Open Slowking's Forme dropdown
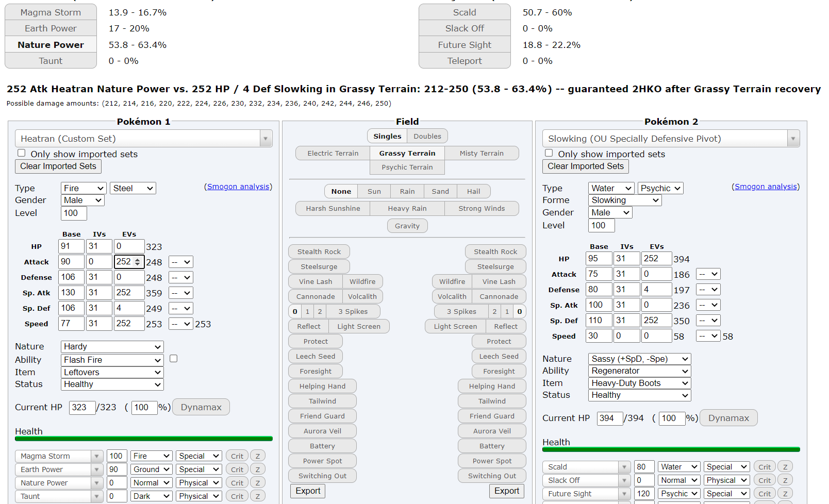The height and width of the screenshot is (504, 829). pos(625,200)
